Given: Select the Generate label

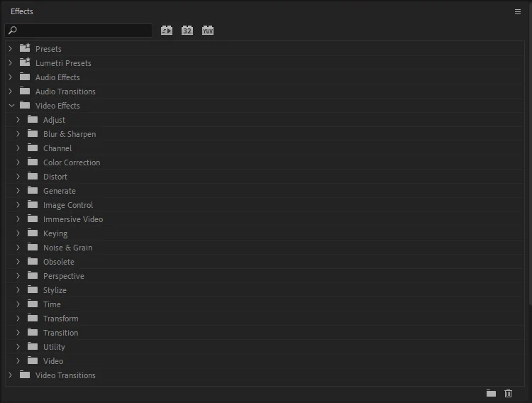Looking at the screenshot, I should [60, 191].
